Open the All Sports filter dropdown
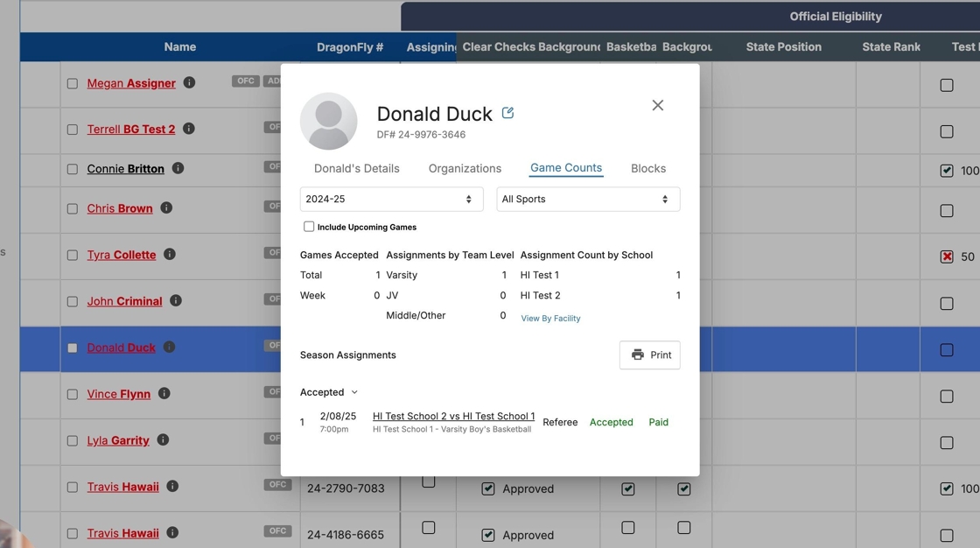Screen dimensions: 980x548 pos(587,199)
